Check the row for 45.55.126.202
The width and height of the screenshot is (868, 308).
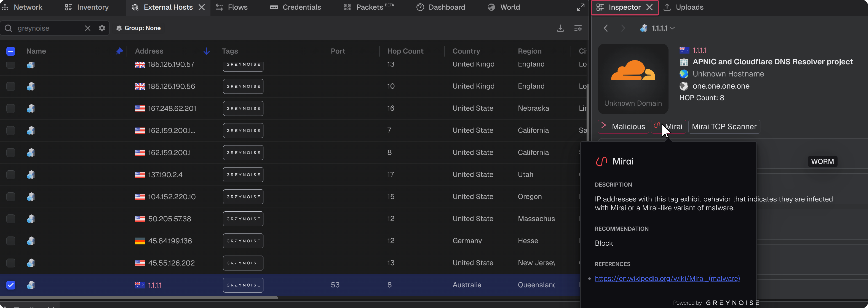tap(11, 263)
